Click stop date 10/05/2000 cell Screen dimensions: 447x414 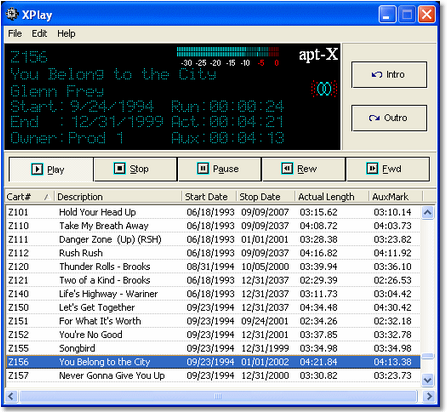[265, 267]
